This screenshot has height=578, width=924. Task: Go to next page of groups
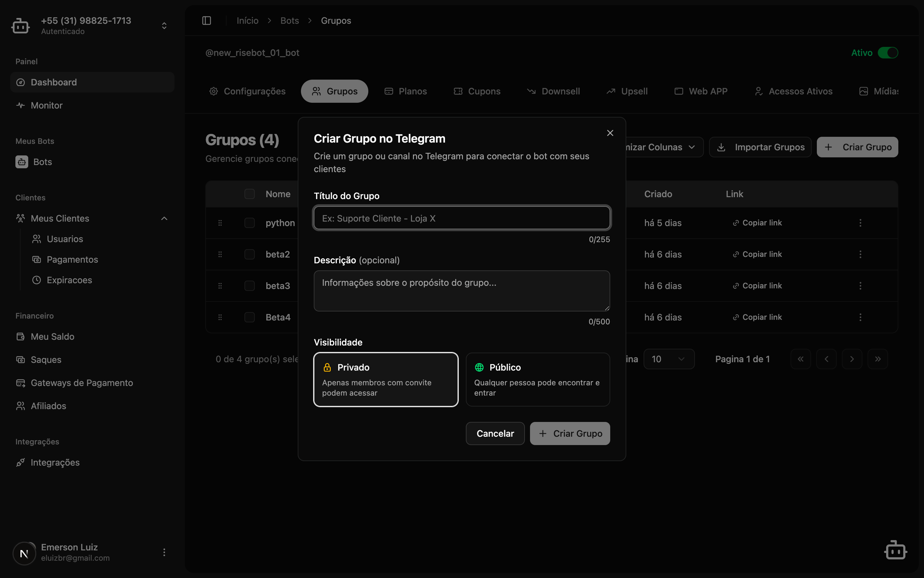(x=852, y=359)
